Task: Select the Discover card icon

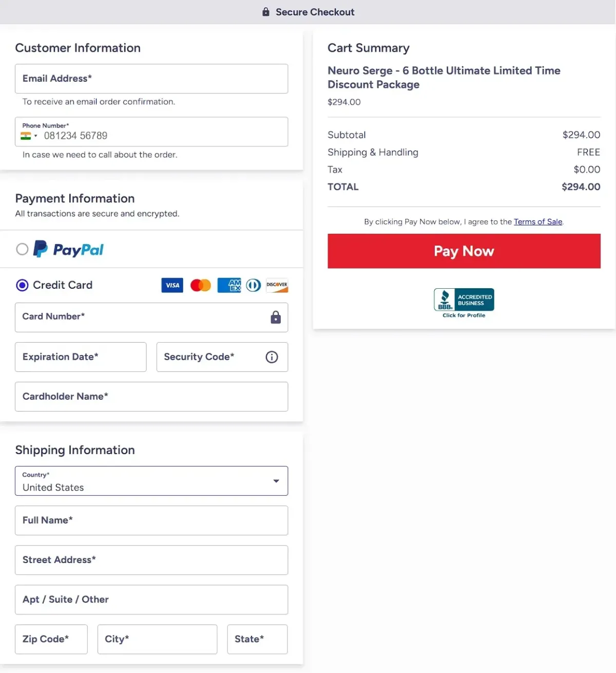Action: point(277,285)
